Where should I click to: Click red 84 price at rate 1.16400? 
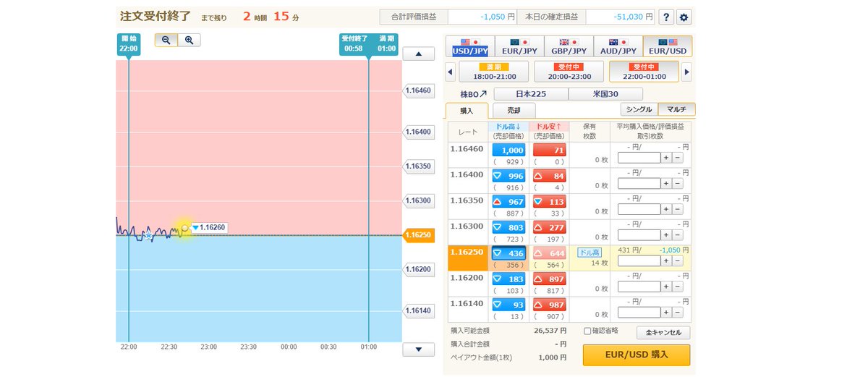pos(550,176)
